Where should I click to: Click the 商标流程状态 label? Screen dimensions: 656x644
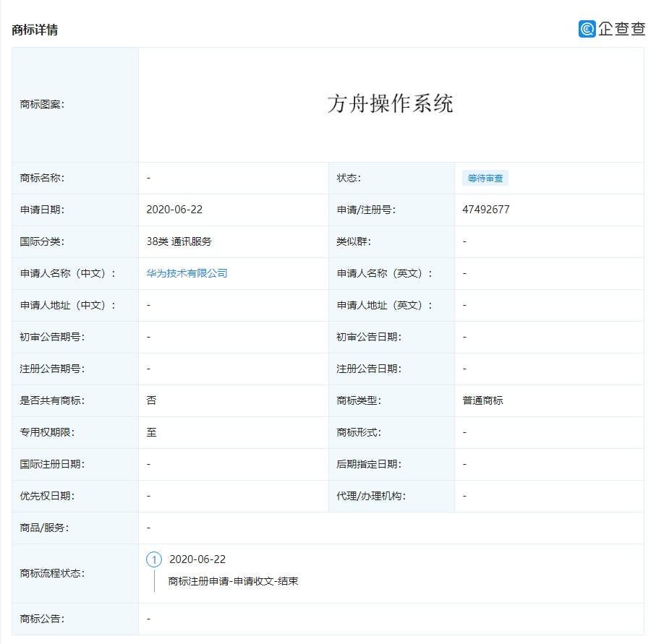coord(52,573)
